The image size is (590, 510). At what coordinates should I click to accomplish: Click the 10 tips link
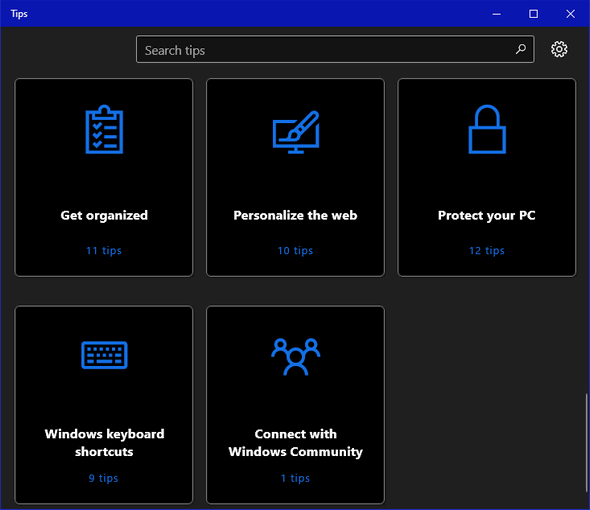tap(295, 251)
